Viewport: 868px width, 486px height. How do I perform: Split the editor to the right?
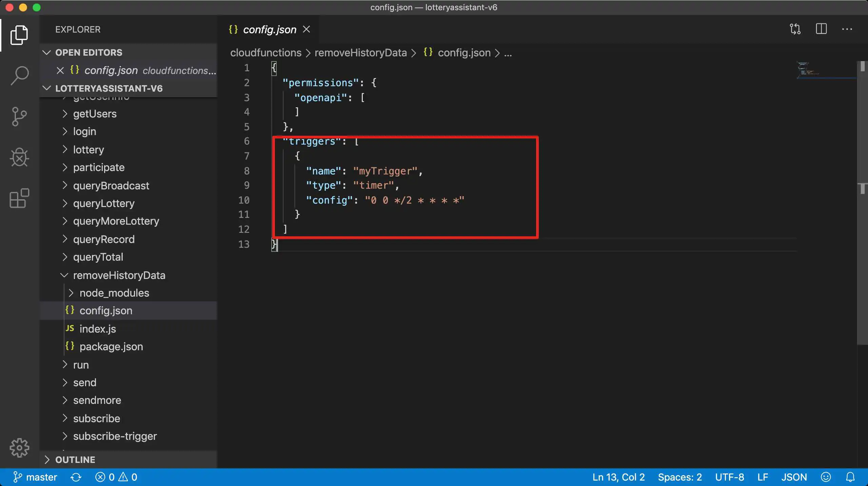(x=821, y=29)
